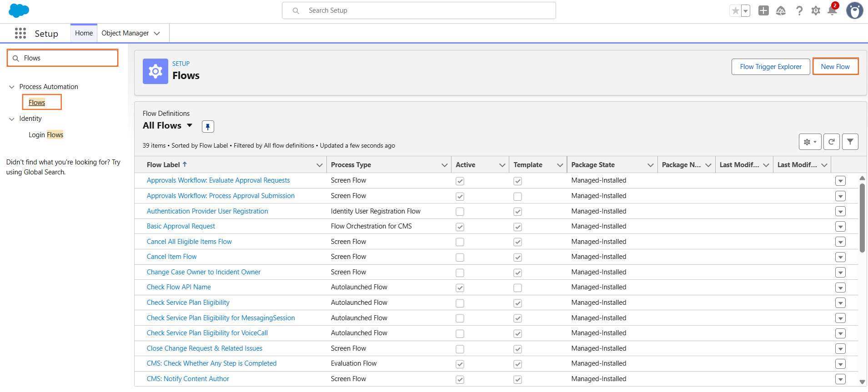Show filters with the funnel icon

(850, 142)
